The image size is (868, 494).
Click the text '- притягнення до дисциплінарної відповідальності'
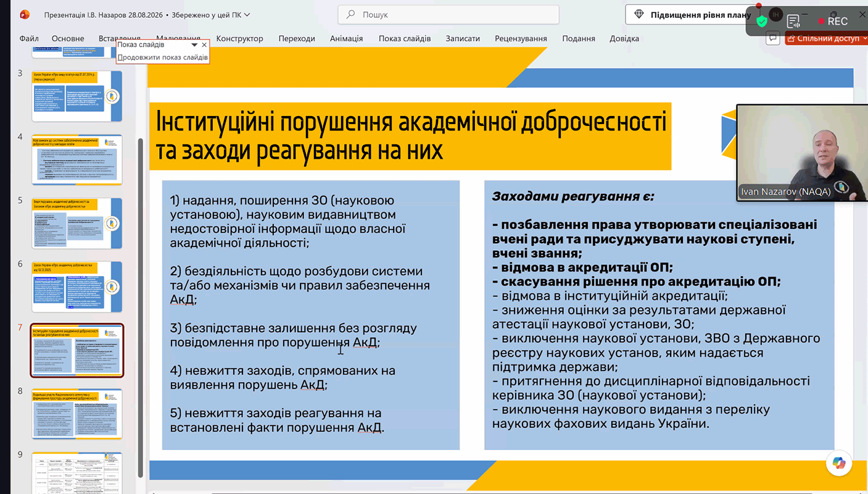pyautogui.click(x=651, y=381)
